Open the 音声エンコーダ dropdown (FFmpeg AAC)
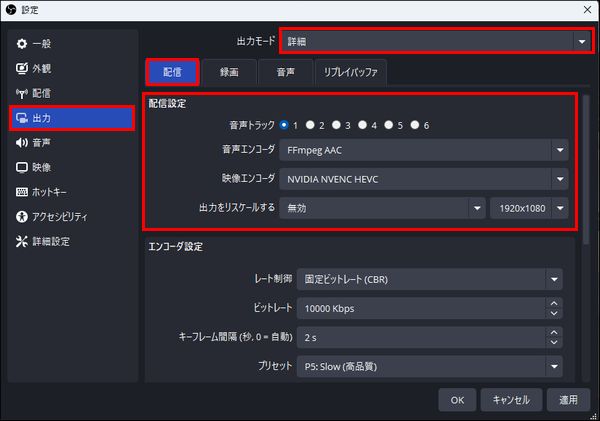This screenshot has width=600, height=421. (x=424, y=150)
